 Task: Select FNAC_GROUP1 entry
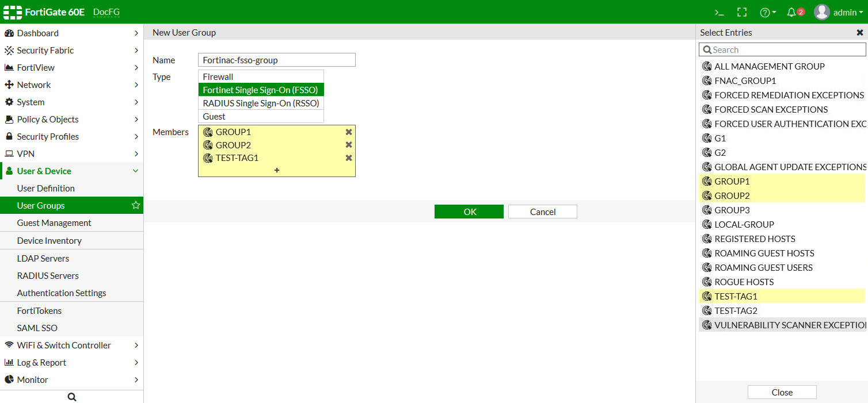(782, 80)
